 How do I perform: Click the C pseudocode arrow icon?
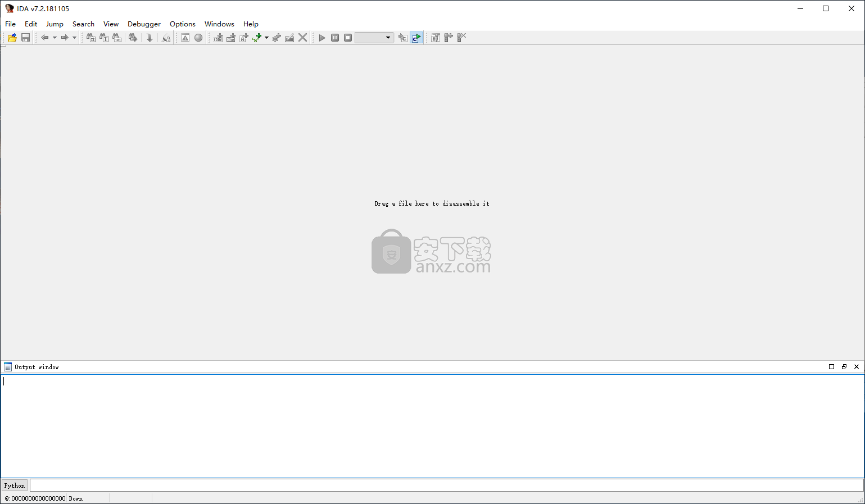click(x=402, y=38)
